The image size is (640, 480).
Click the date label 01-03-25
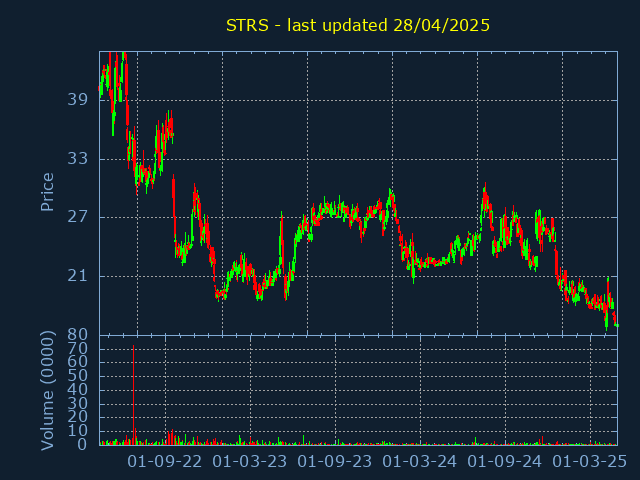[x=589, y=462]
